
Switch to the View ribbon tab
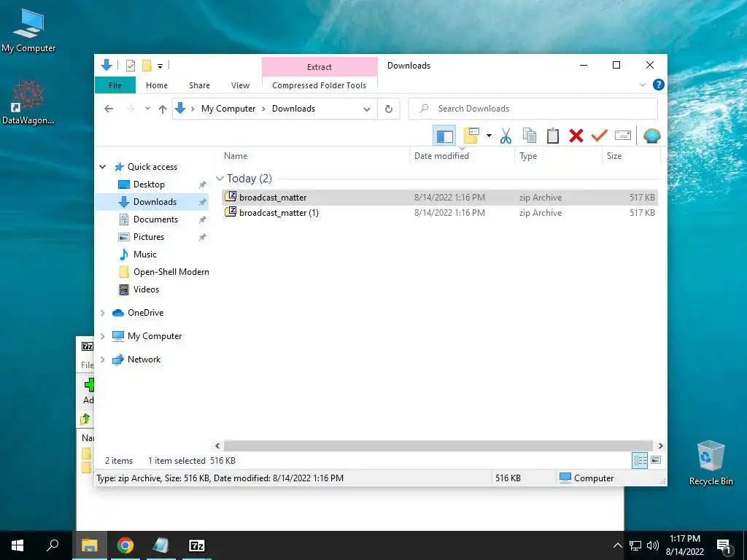[240, 85]
